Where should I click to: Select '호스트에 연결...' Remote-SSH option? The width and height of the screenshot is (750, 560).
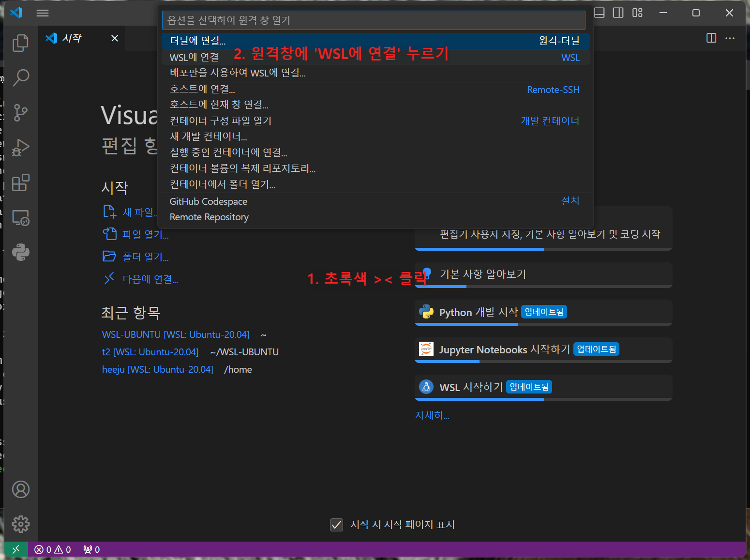coord(375,89)
